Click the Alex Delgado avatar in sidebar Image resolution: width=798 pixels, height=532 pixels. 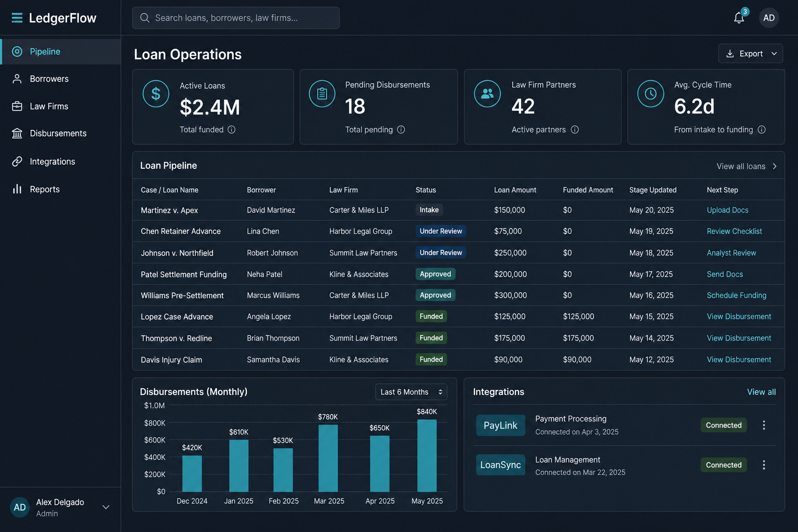[20, 508]
